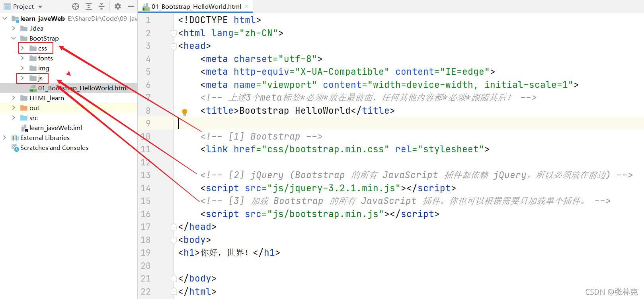Click the charset="utf-8" meta line

[262, 59]
